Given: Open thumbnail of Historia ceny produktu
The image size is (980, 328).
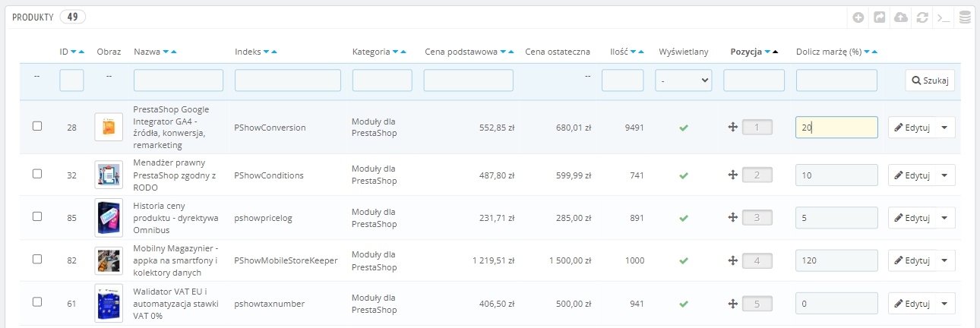Looking at the screenshot, I should [109, 218].
